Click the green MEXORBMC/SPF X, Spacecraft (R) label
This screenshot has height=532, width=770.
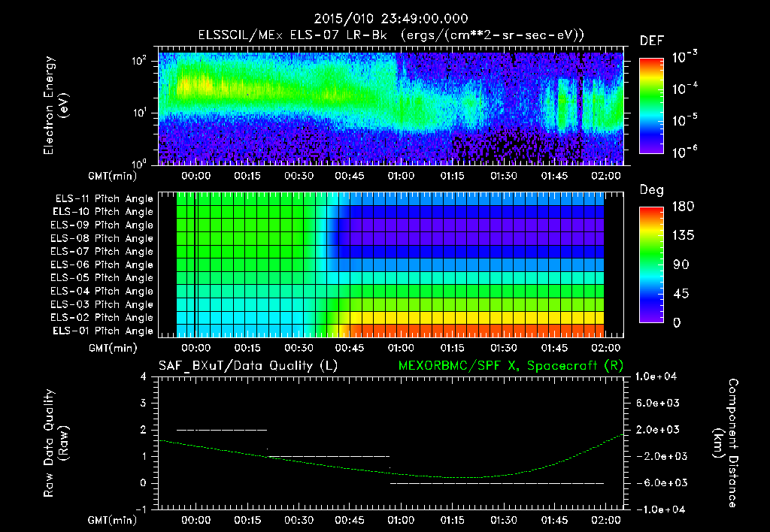pyautogui.click(x=511, y=366)
